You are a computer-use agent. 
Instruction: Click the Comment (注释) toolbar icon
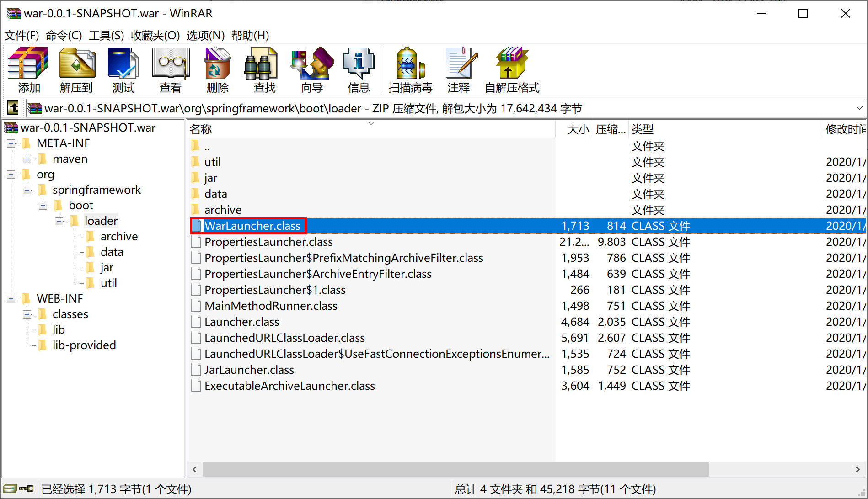coord(461,63)
